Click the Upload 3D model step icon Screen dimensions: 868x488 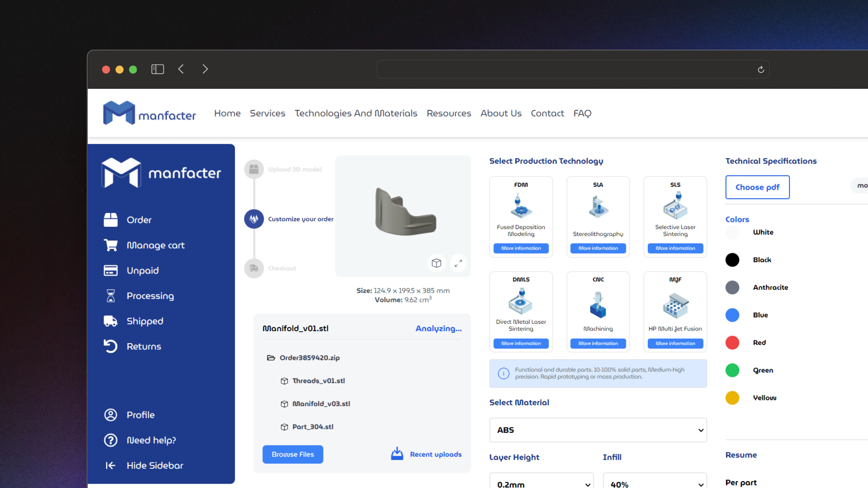coord(254,169)
